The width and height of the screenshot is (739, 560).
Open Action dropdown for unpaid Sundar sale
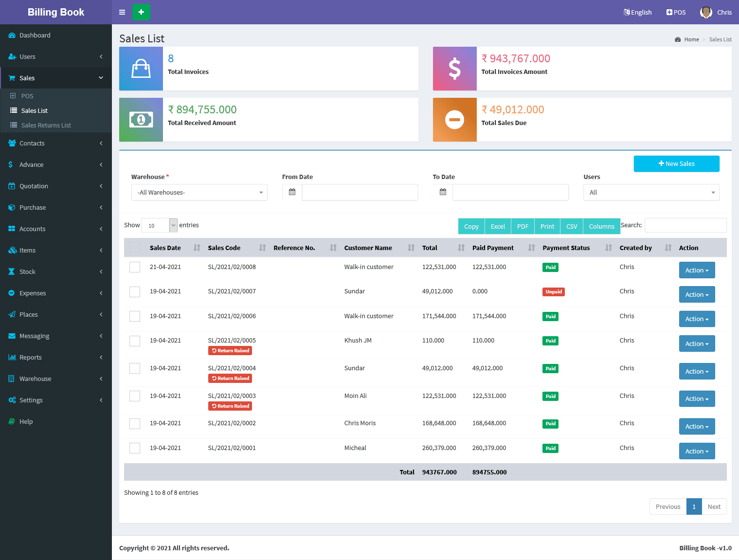pos(697,295)
